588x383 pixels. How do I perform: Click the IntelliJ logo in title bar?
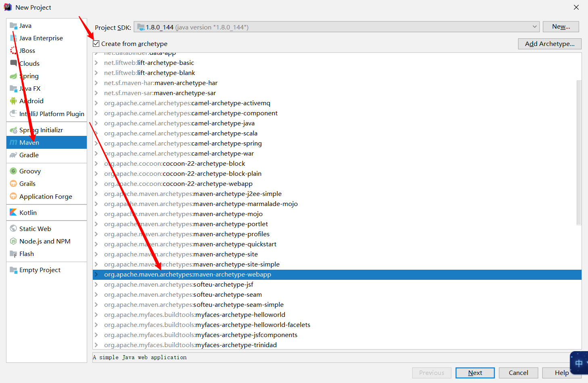(x=8, y=7)
